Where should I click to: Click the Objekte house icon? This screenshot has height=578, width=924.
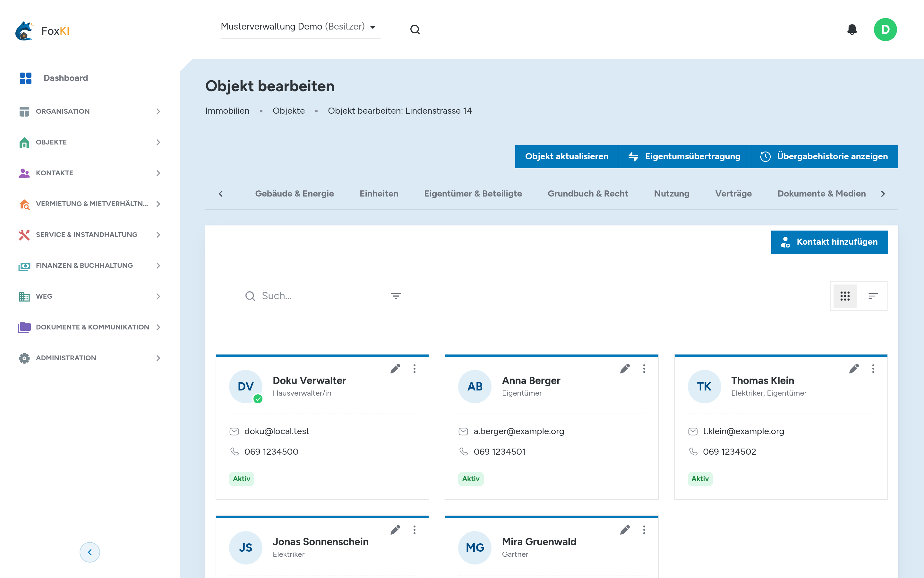click(24, 142)
